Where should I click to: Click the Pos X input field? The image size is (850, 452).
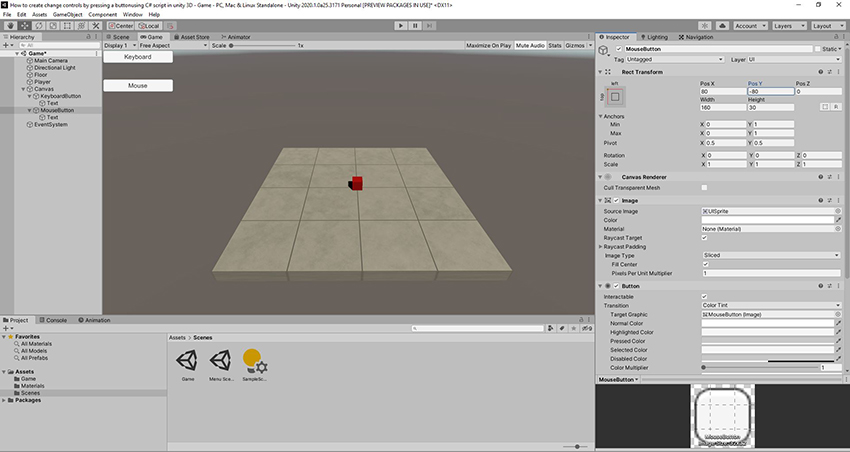723,92
